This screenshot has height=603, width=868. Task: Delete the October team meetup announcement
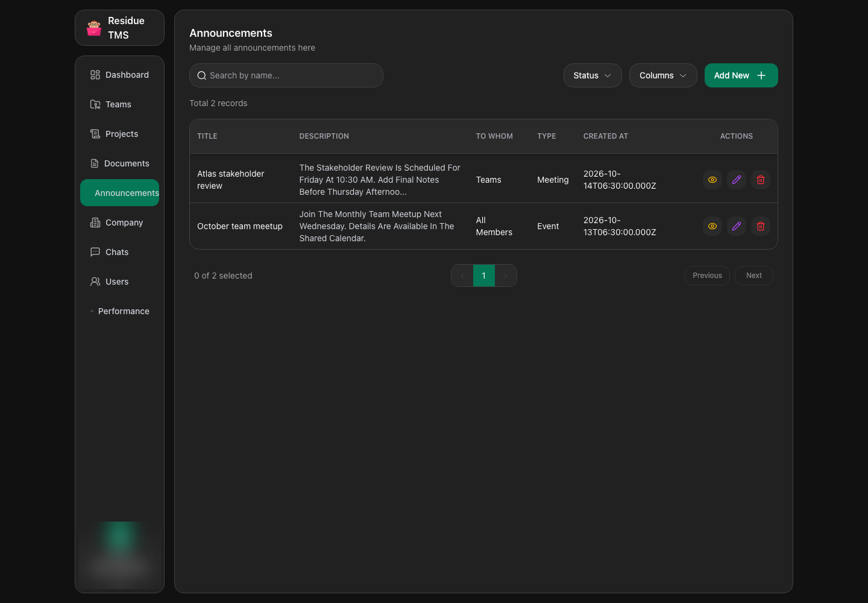point(761,226)
